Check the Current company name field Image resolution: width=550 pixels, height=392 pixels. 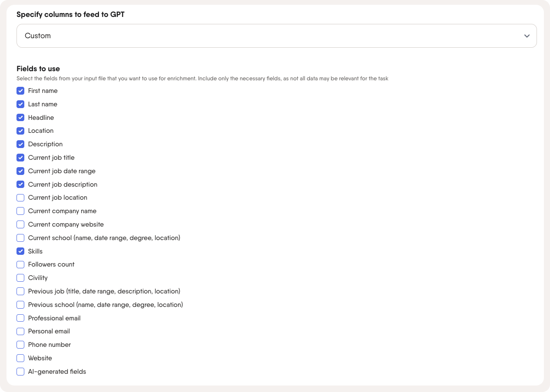pyautogui.click(x=20, y=211)
